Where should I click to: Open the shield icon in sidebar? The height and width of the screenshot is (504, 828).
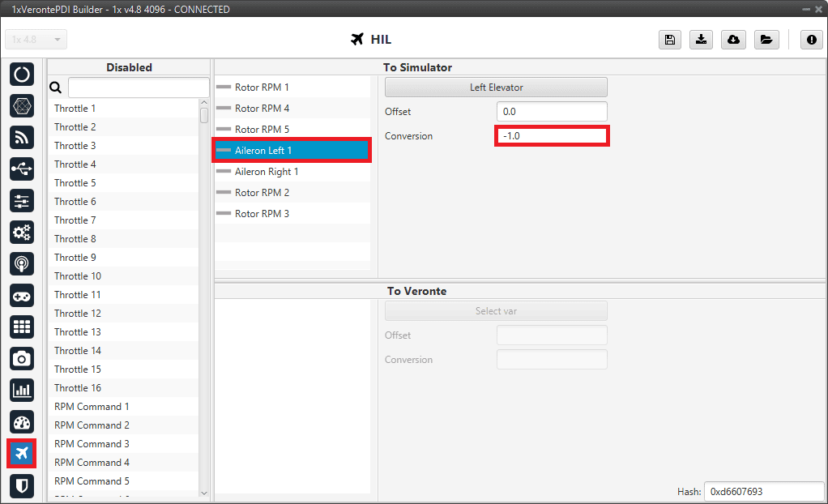coord(22,485)
